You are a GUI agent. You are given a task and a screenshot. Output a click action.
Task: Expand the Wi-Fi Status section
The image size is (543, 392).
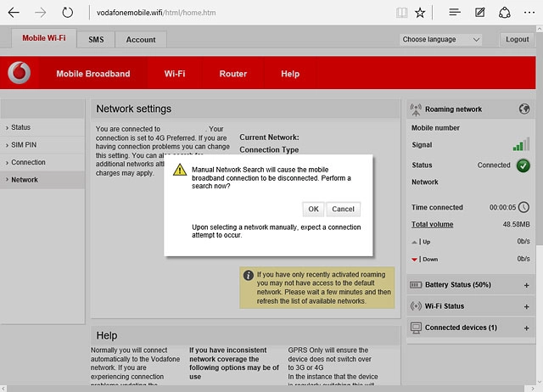point(526,306)
